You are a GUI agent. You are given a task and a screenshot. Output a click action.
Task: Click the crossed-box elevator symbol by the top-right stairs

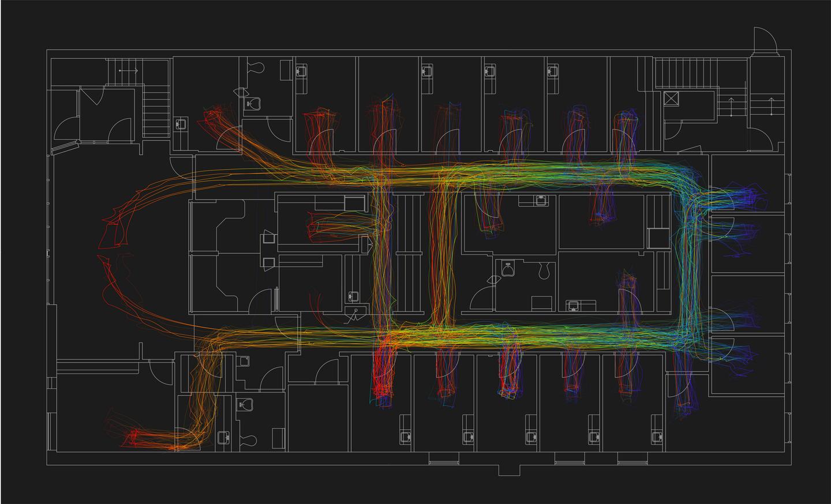pos(671,98)
